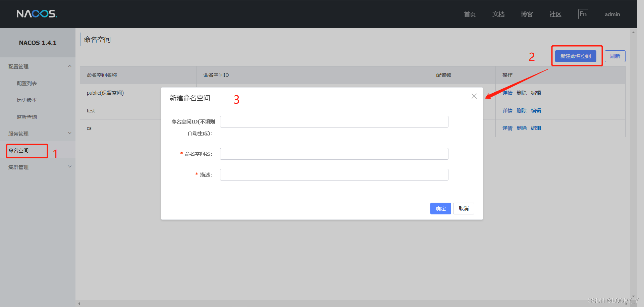This screenshot has width=644, height=307.
Task: Open the admin user menu
Action: tap(612, 14)
